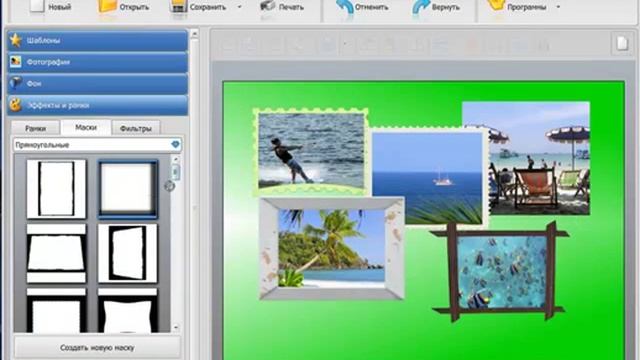Select the beach umbrellas photo on the canvas
Viewport: 640px width, 360px height.
(x=539, y=158)
